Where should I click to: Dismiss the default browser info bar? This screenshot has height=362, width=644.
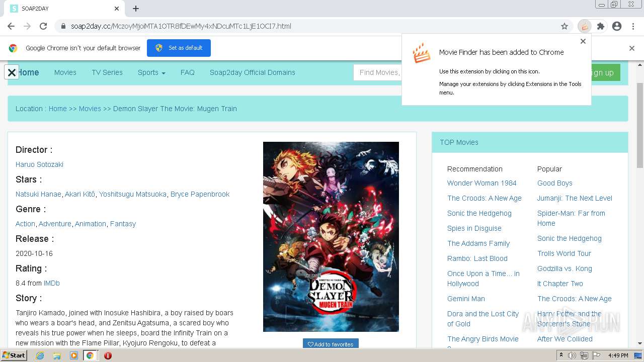(x=632, y=48)
